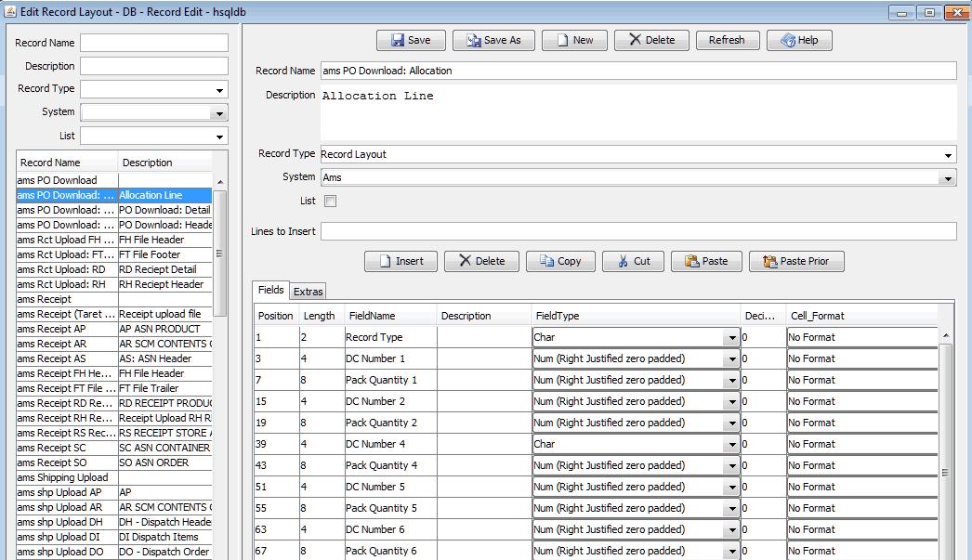Toggle the List checkbox
This screenshot has height=560, width=972.
(331, 202)
